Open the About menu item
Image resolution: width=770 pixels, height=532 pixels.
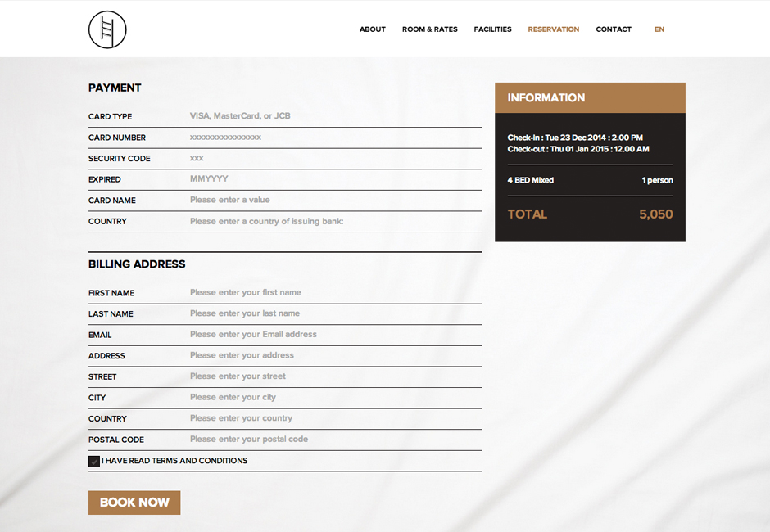pyautogui.click(x=372, y=29)
